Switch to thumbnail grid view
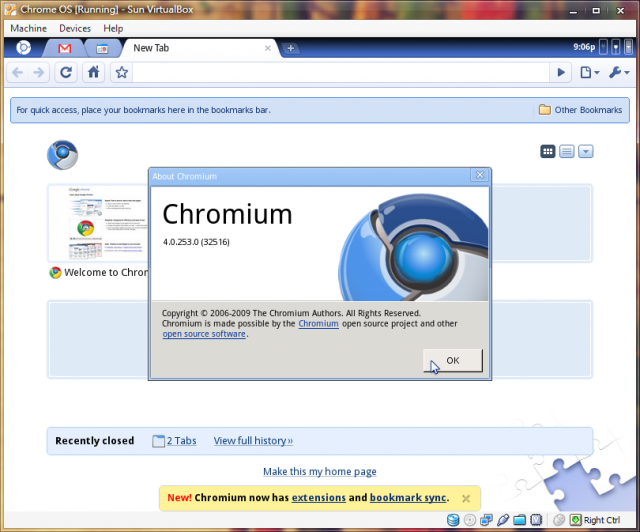The image size is (640, 532). click(x=548, y=151)
